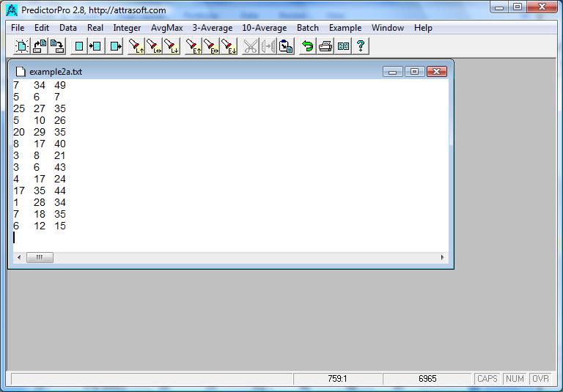The height and width of the screenshot is (392, 563).
Task: Click the value 28 in the data
Action: click(x=40, y=202)
